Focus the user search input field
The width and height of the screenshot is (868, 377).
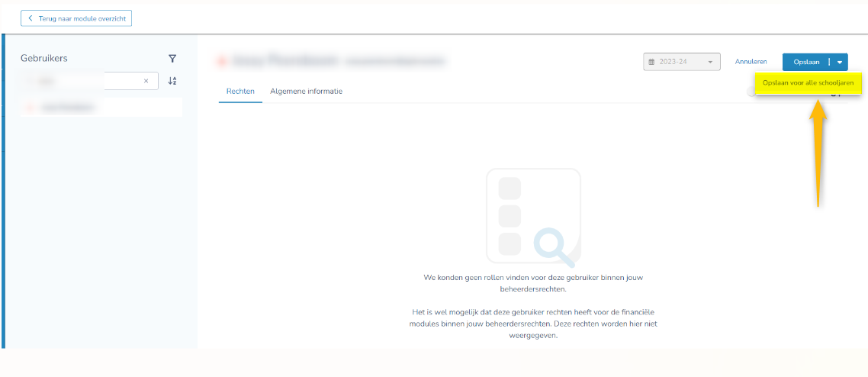pyautogui.click(x=84, y=81)
